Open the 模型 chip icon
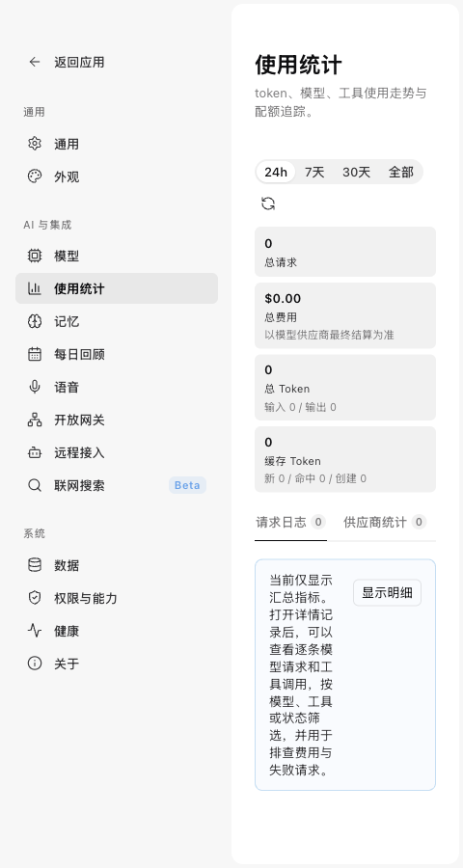The image size is (463, 868). [35, 256]
